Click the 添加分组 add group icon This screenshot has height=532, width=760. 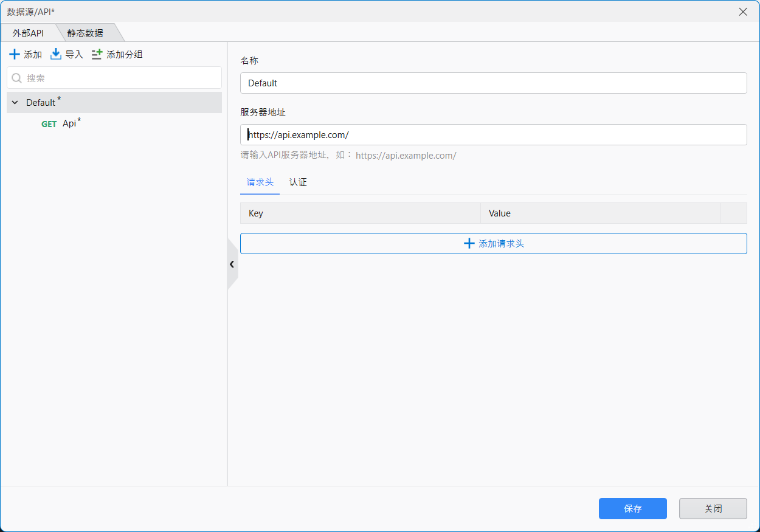tap(97, 55)
